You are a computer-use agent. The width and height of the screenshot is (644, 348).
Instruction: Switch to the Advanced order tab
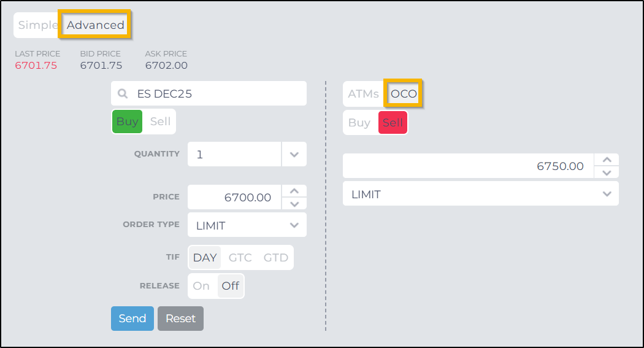(x=96, y=25)
